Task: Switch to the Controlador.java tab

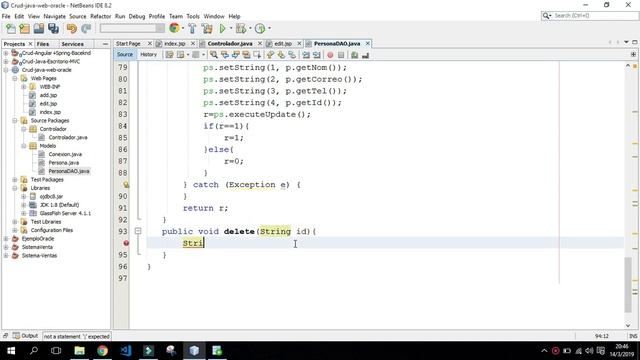Action: [230, 43]
